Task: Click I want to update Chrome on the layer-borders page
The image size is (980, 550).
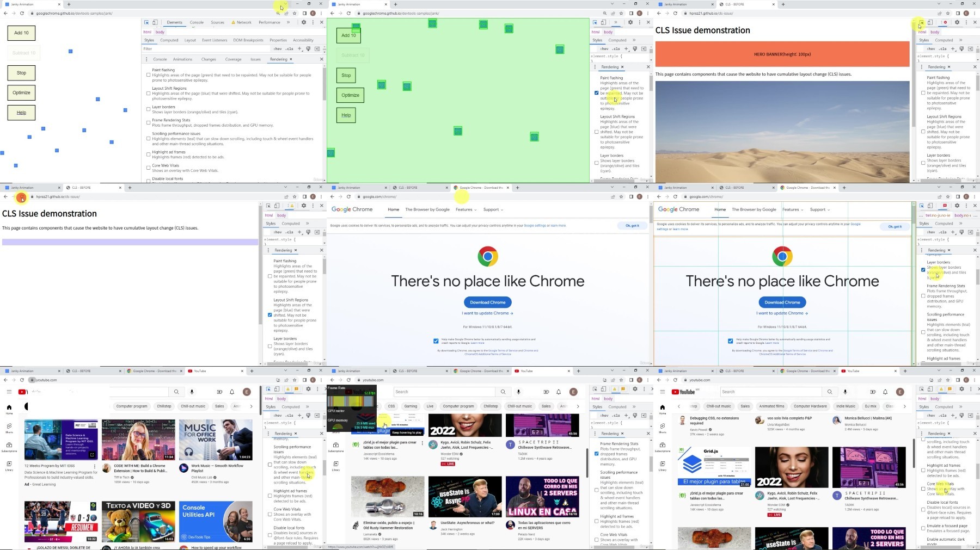Action: click(782, 313)
